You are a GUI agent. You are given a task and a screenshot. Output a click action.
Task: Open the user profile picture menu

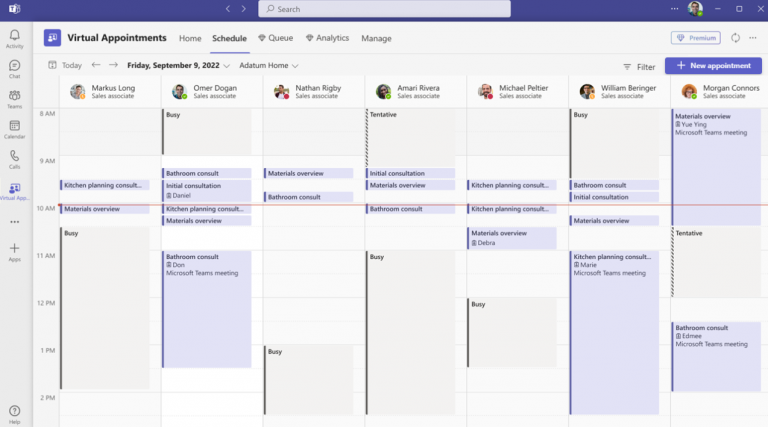point(695,8)
